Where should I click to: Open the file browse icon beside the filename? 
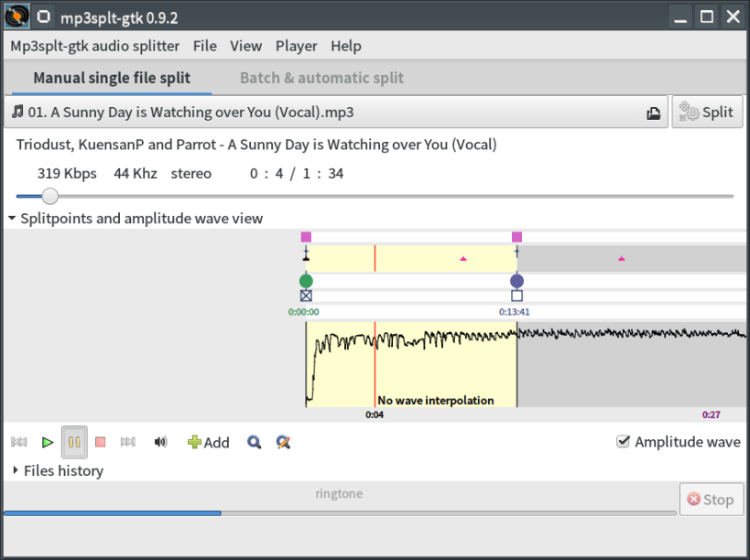click(653, 113)
